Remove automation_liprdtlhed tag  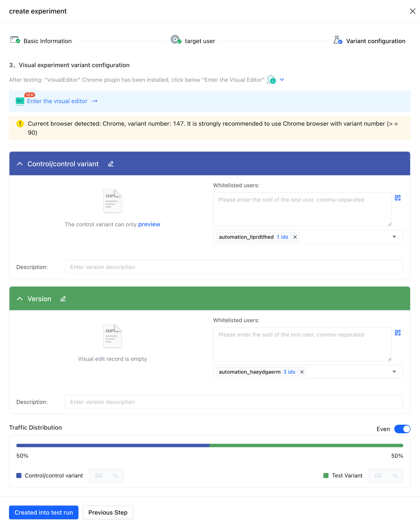point(295,237)
